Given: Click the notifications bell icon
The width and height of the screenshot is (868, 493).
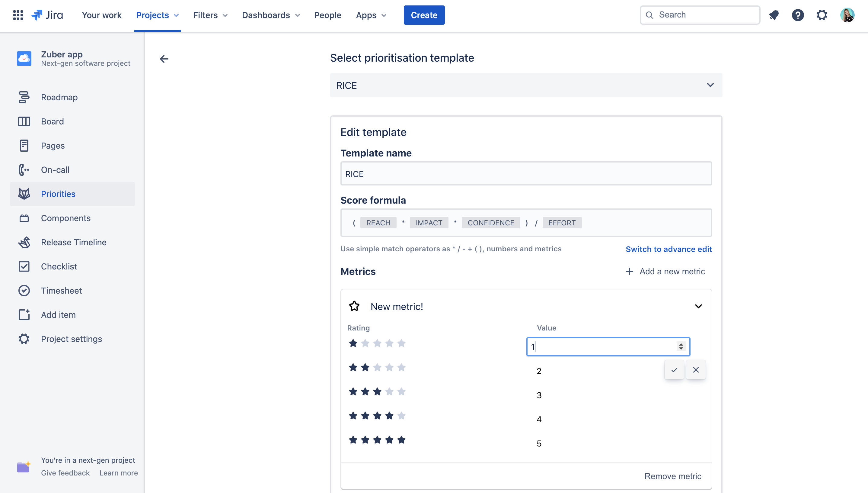Looking at the screenshot, I should (774, 15).
